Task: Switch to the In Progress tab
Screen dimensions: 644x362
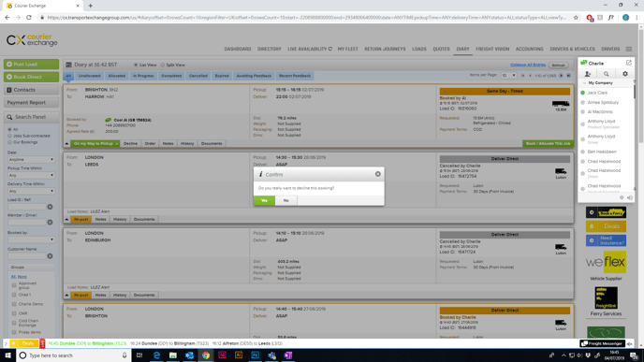Action: pyautogui.click(x=143, y=76)
